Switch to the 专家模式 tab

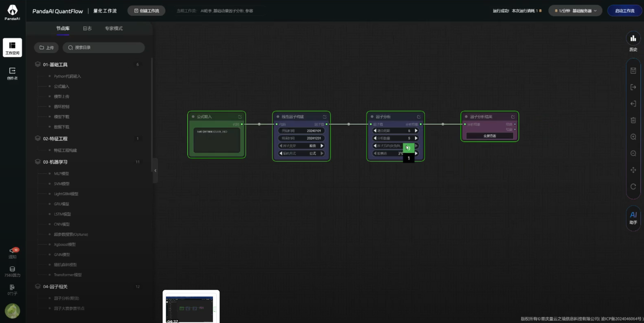tap(113, 29)
